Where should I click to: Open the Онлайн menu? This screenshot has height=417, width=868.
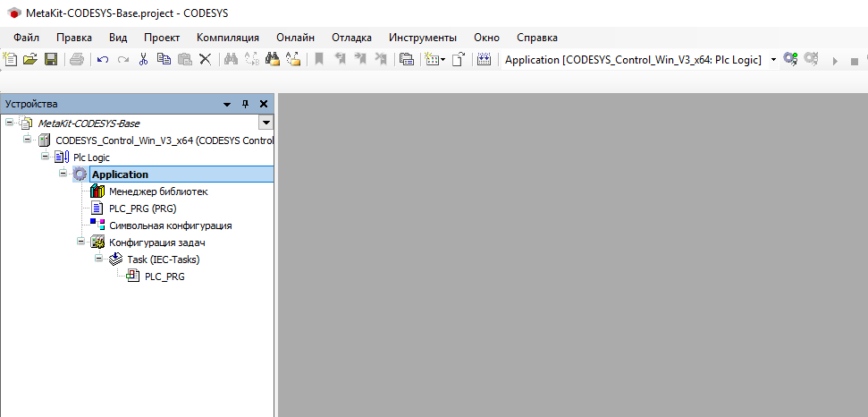coord(296,38)
